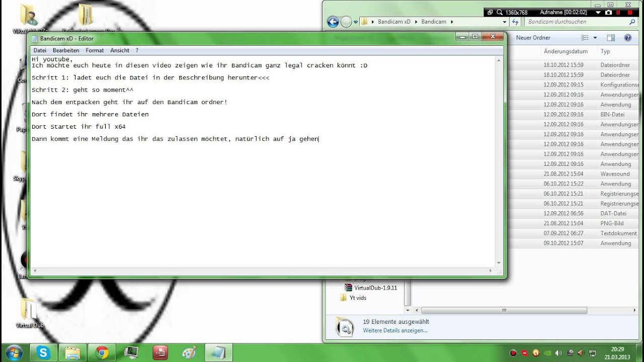Click Editor vertical scrollbar up arrow

tap(499, 61)
